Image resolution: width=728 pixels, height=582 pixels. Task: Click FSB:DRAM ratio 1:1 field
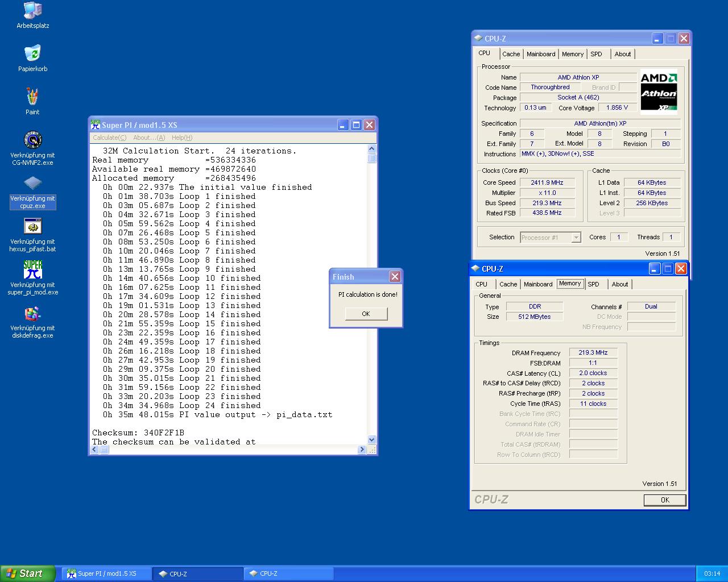tap(593, 363)
